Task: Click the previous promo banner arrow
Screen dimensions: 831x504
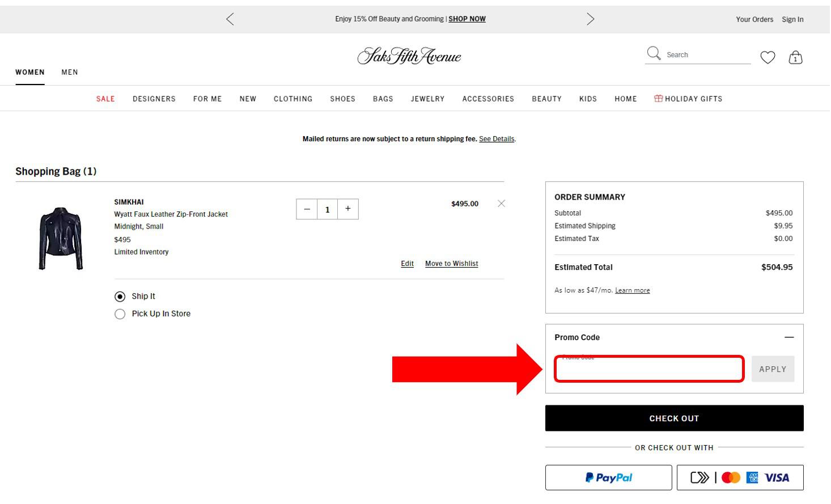Action: [x=230, y=19]
